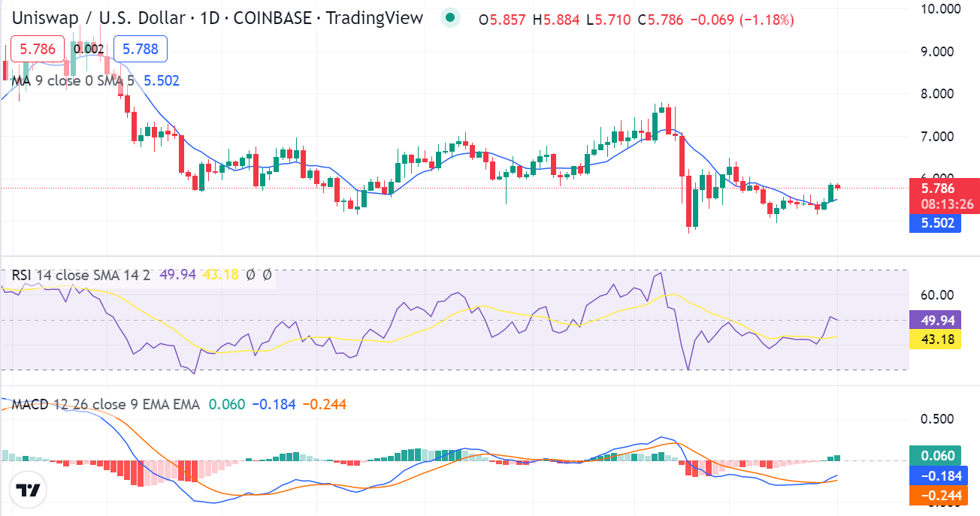Click the blue 5.502 MA axis tag
This screenshot has height=516, width=980.
pyautogui.click(x=935, y=223)
